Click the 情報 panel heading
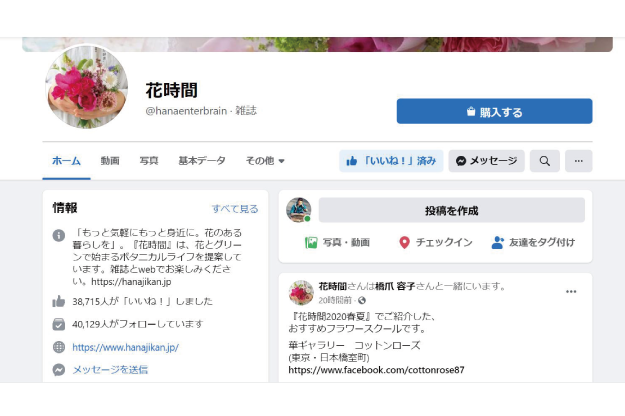The image size is (625, 416). coord(65,208)
